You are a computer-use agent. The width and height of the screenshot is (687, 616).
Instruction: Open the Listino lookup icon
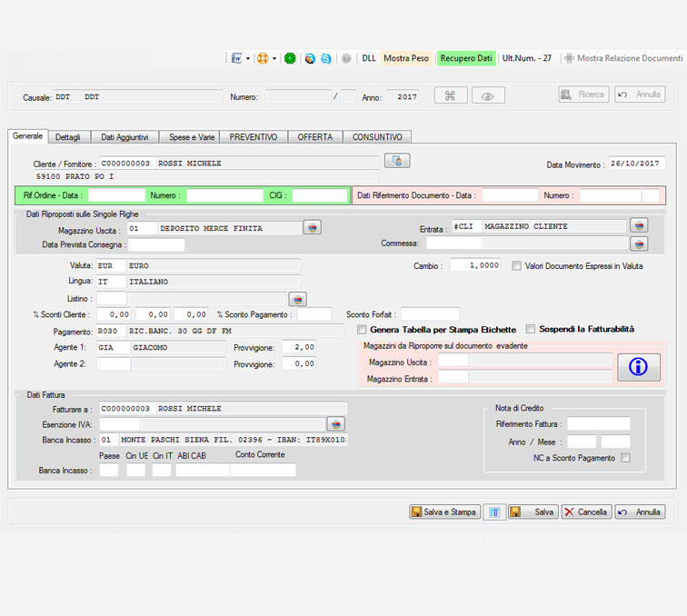[298, 299]
